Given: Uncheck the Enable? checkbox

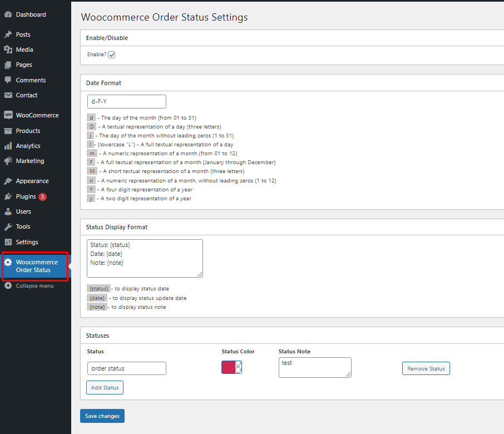Looking at the screenshot, I should click(111, 55).
